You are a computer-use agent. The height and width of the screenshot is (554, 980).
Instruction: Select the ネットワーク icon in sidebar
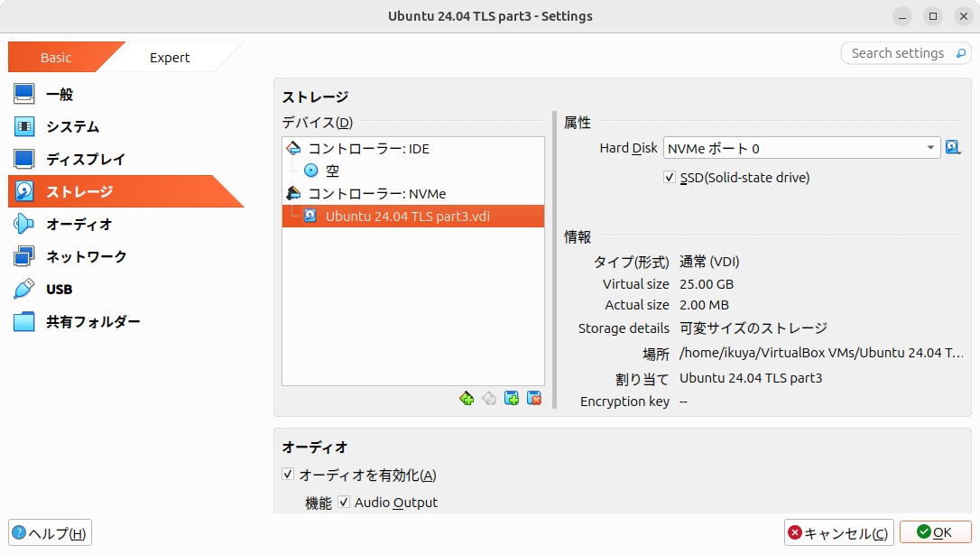point(23,257)
